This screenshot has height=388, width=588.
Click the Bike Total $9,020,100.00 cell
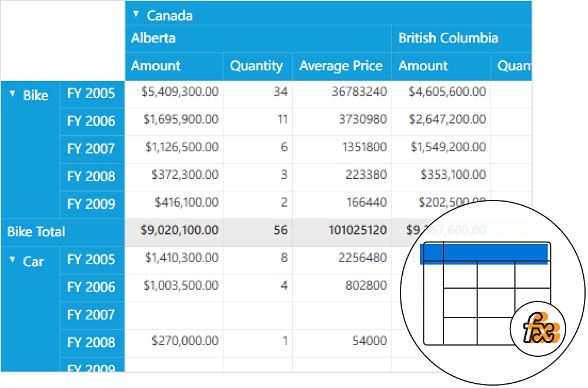pyautogui.click(x=179, y=230)
